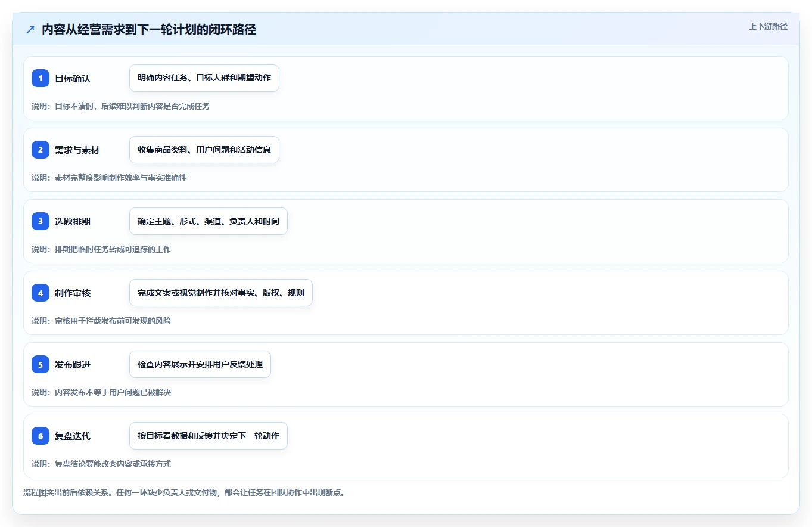Select the 上下游路径 label in the header
The height and width of the screenshot is (527, 812).
(768, 26)
